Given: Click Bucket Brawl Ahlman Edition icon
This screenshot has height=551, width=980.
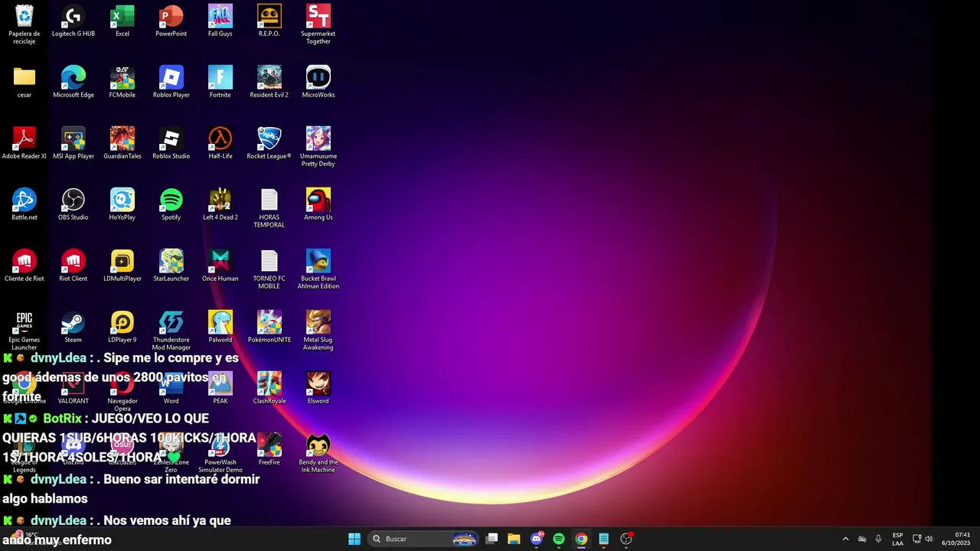Looking at the screenshot, I should pyautogui.click(x=318, y=269).
